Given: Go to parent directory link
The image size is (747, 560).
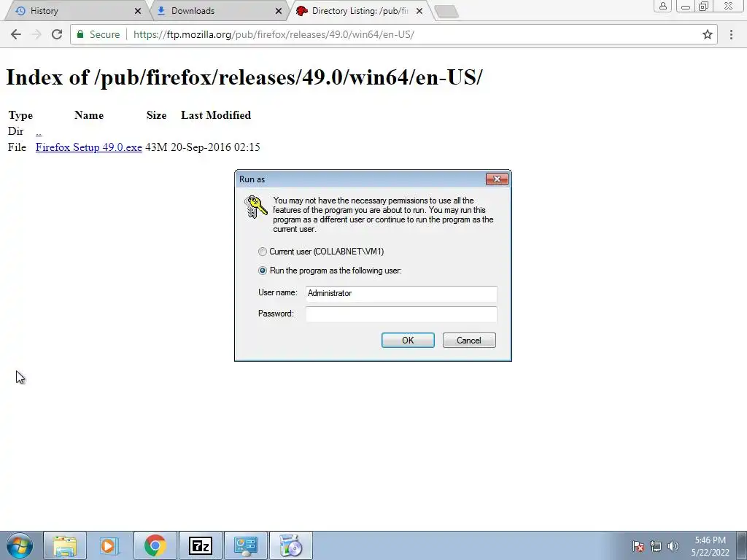Looking at the screenshot, I should tap(39, 131).
